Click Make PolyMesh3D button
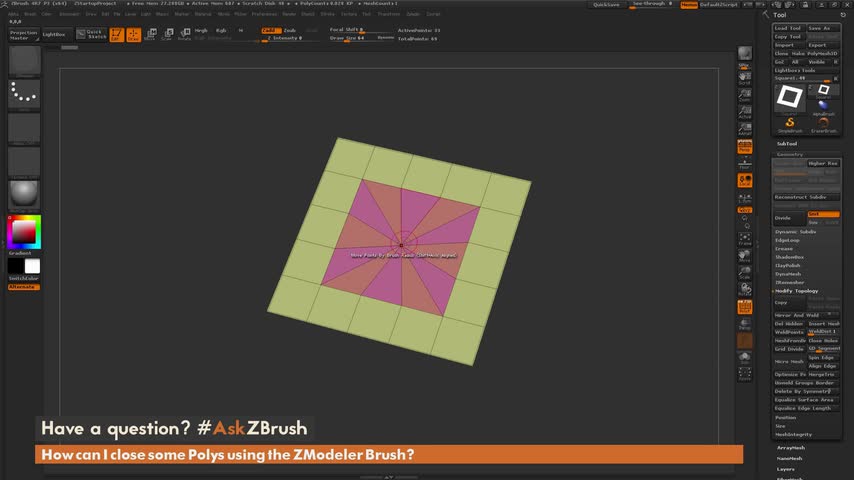The width and height of the screenshot is (854, 480). coord(815,53)
